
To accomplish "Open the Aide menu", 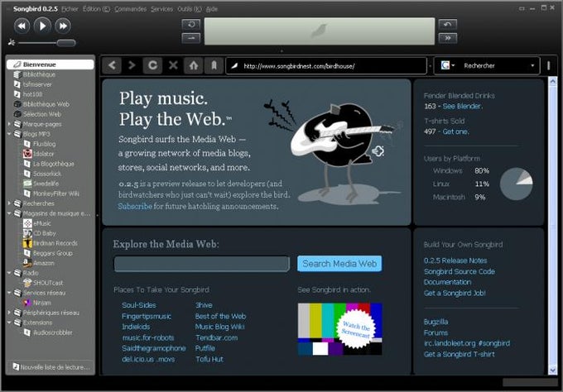I will (211, 9).
